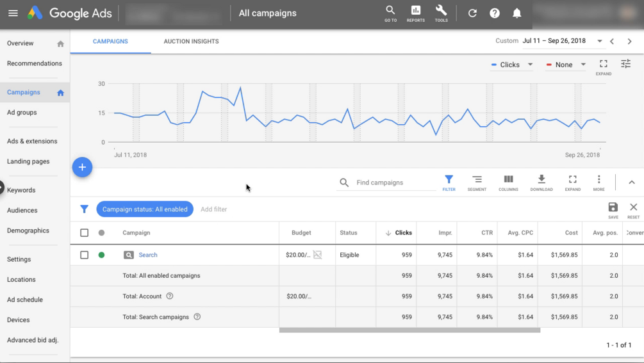This screenshot has width=644, height=363.
Task: Open Devices in the sidebar
Action: click(x=18, y=319)
